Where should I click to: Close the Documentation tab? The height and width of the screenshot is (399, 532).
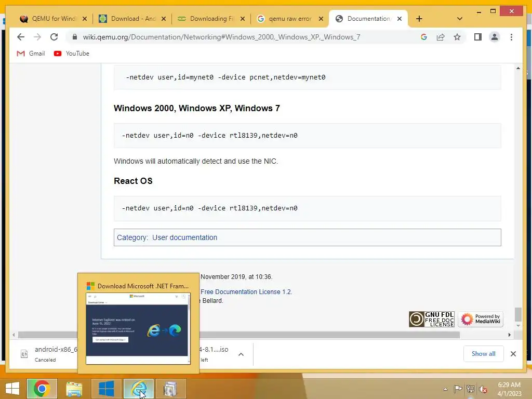[x=400, y=19]
